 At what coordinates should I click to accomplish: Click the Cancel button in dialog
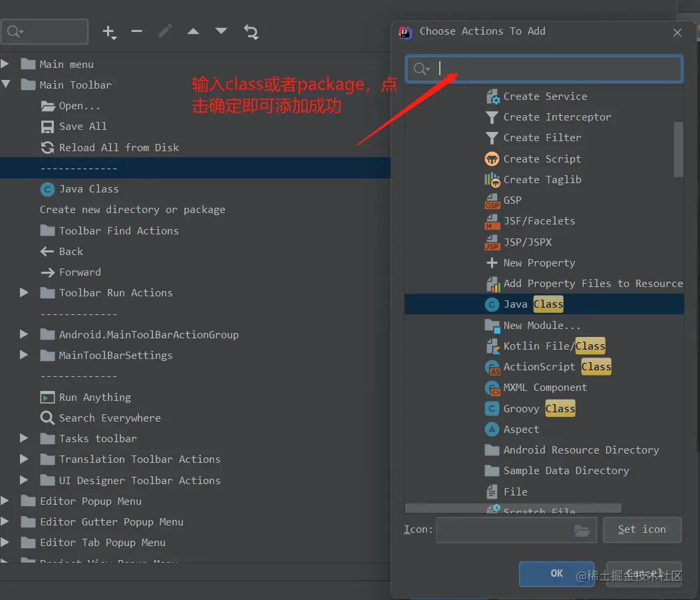643,573
